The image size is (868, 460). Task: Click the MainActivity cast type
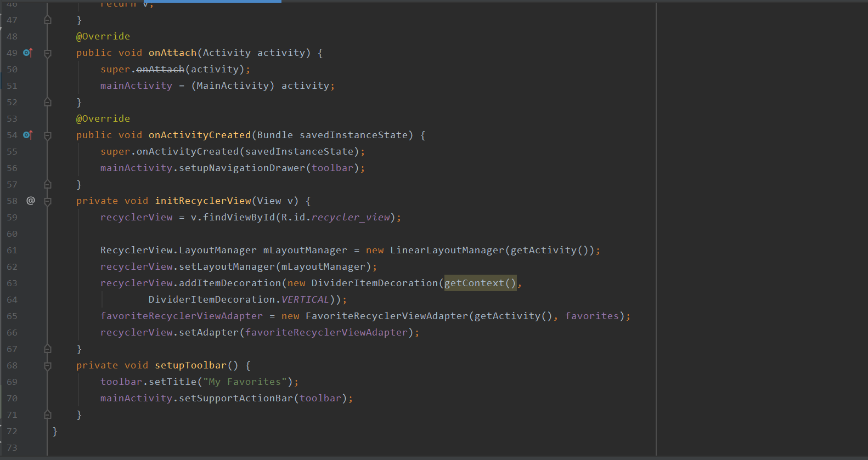[233, 86]
